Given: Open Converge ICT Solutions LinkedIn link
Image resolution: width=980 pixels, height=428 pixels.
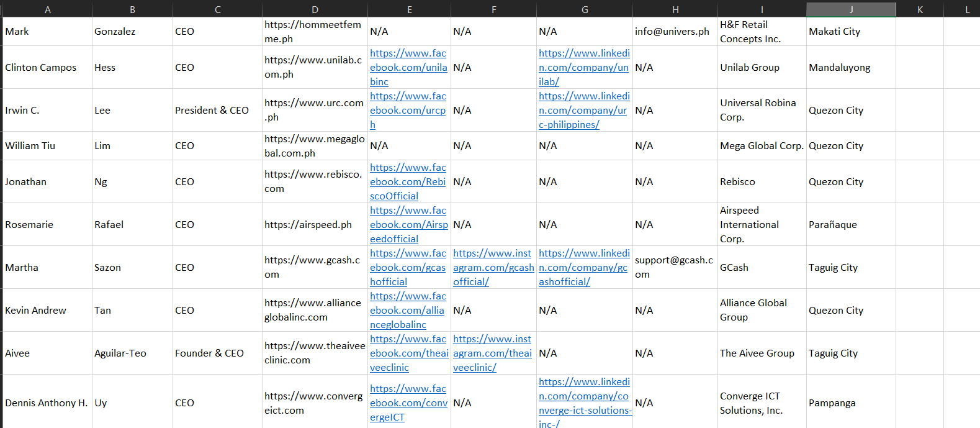Looking at the screenshot, I should (585, 403).
